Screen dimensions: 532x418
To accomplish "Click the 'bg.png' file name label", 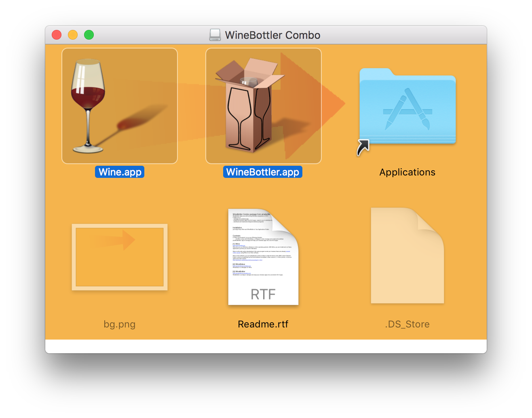I will 120,324.
